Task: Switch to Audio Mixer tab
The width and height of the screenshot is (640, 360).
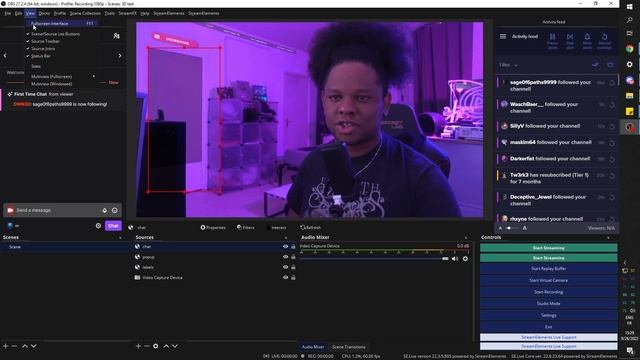Action: [x=313, y=347]
